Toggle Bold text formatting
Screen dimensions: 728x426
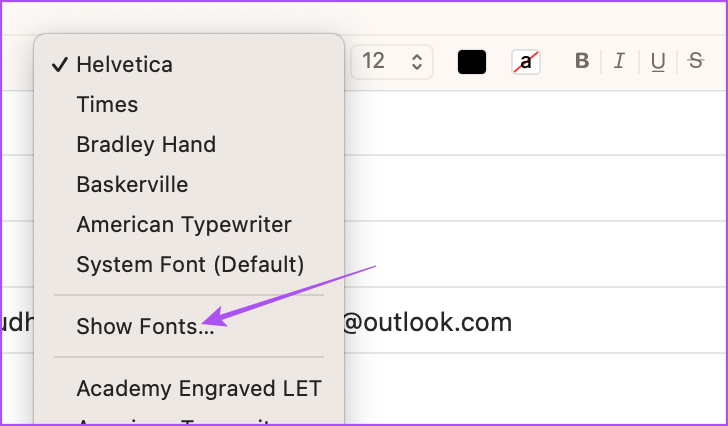pos(582,61)
